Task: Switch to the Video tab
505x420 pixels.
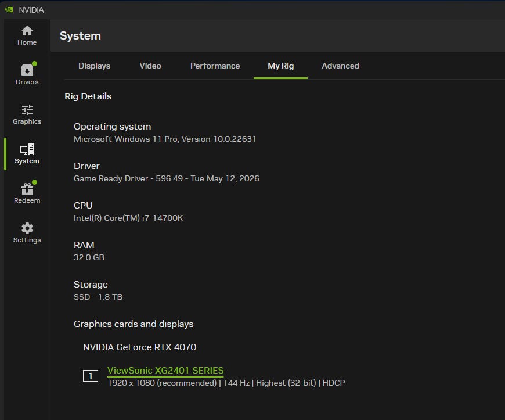Action: (x=150, y=66)
